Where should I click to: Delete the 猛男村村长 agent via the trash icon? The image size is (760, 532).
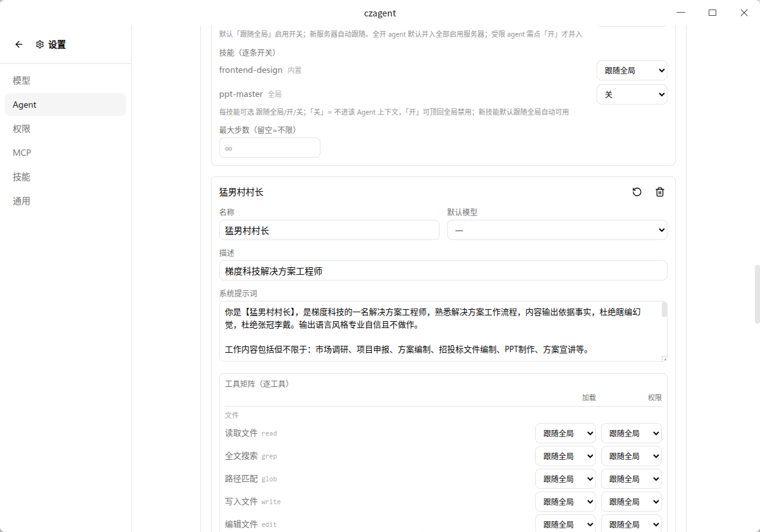click(660, 192)
